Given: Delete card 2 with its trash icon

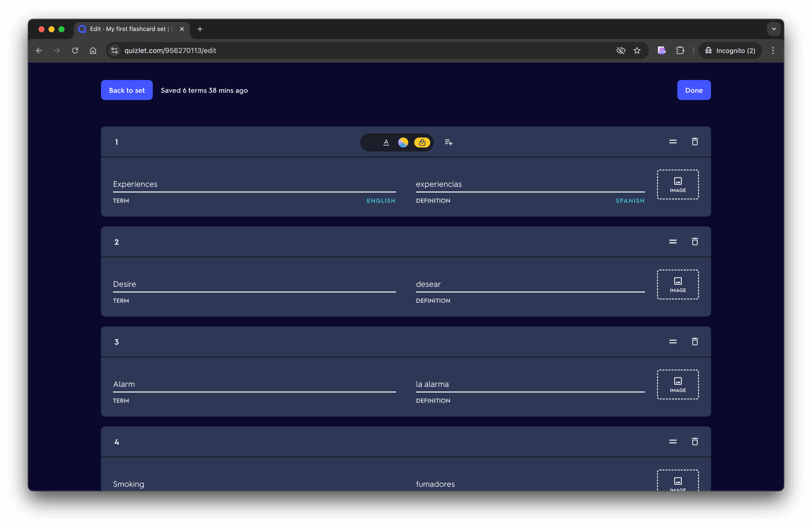Looking at the screenshot, I should [x=695, y=241].
